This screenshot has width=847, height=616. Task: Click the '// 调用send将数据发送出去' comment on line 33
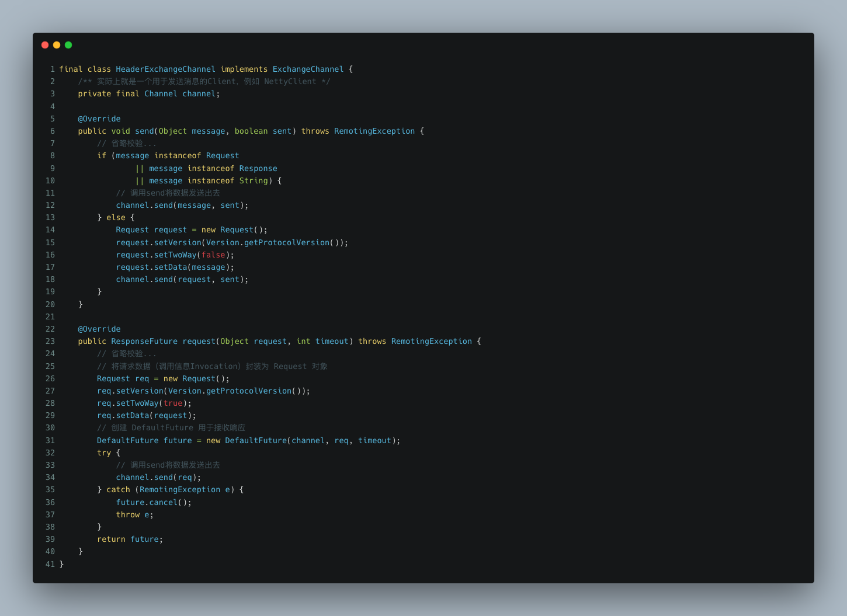(168, 465)
